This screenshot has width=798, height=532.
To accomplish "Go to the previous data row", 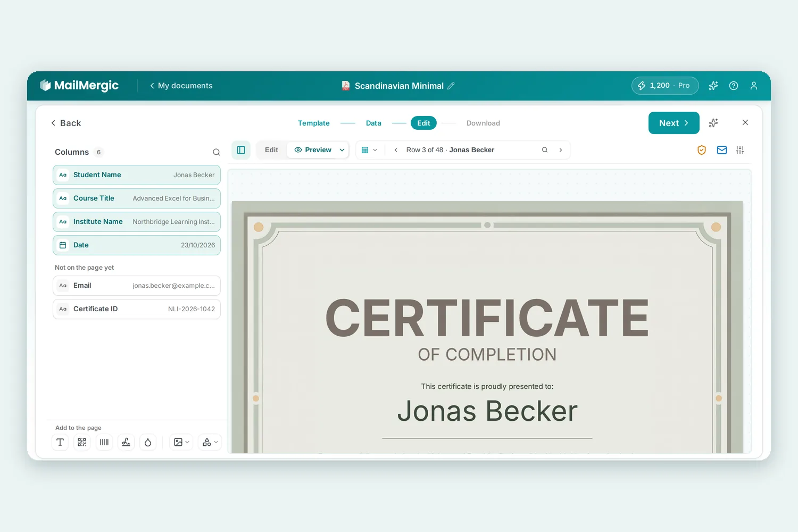I will (396, 150).
